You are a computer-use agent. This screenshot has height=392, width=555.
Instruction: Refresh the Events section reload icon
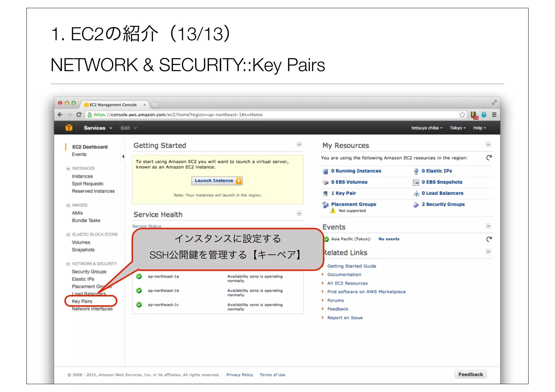489,239
